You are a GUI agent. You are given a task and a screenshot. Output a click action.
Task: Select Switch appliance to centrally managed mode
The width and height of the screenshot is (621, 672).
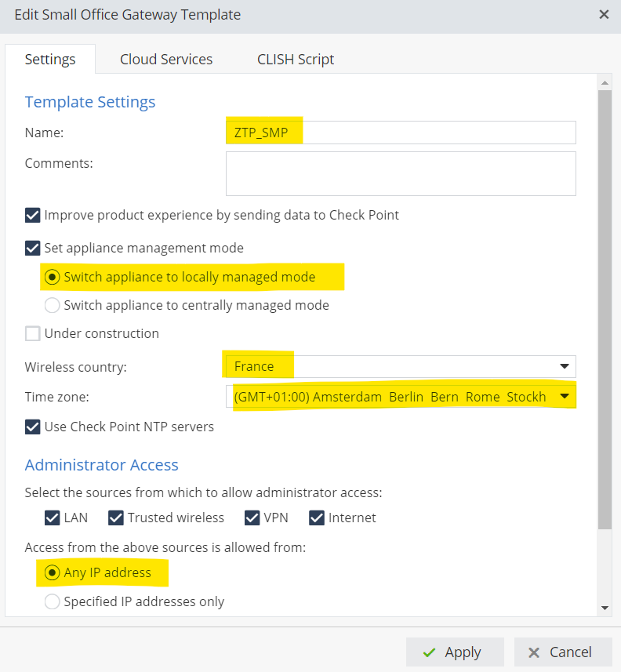(x=53, y=305)
